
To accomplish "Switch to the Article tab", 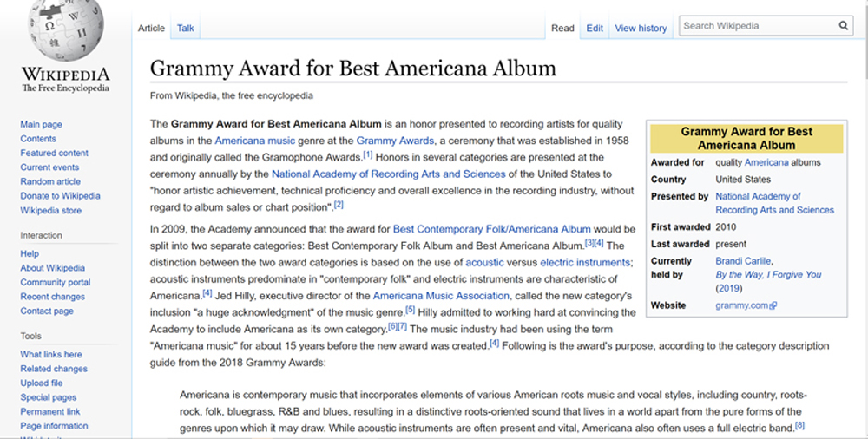I will coord(151,28).
